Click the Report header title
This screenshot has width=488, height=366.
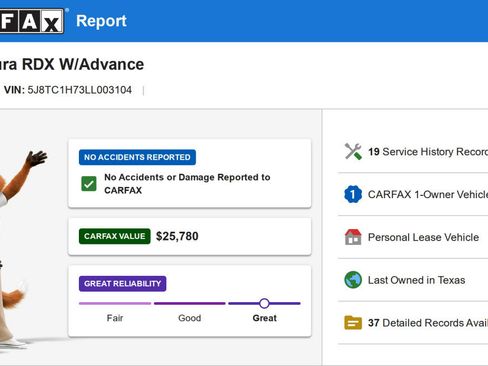tap(101, 21)
